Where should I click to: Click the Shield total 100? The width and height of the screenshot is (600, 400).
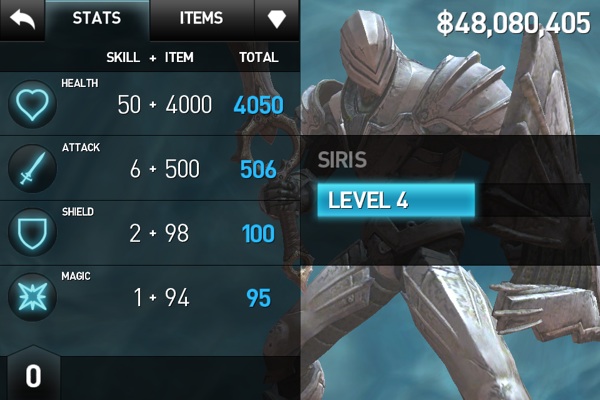[x=258, y=233]
